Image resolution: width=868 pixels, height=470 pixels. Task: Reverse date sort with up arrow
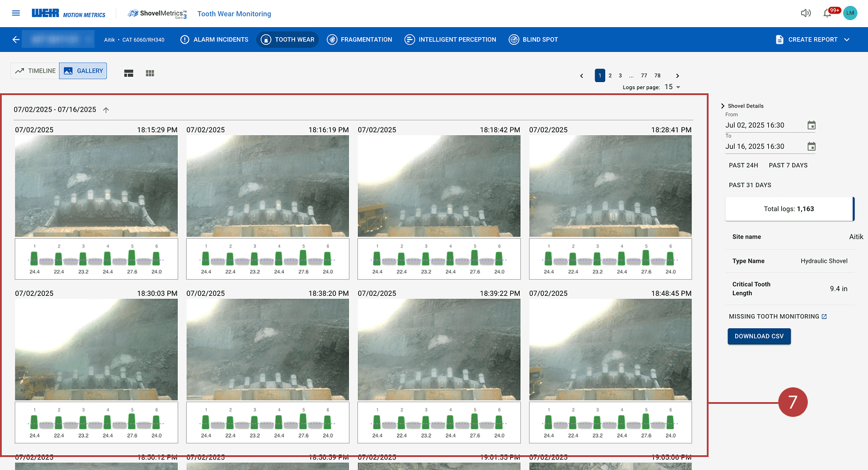[106, 110]
